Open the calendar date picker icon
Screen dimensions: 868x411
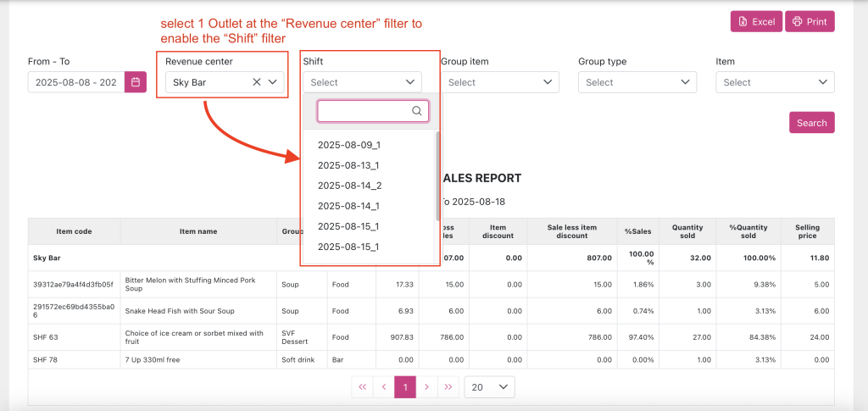click(x=136, y=82)
